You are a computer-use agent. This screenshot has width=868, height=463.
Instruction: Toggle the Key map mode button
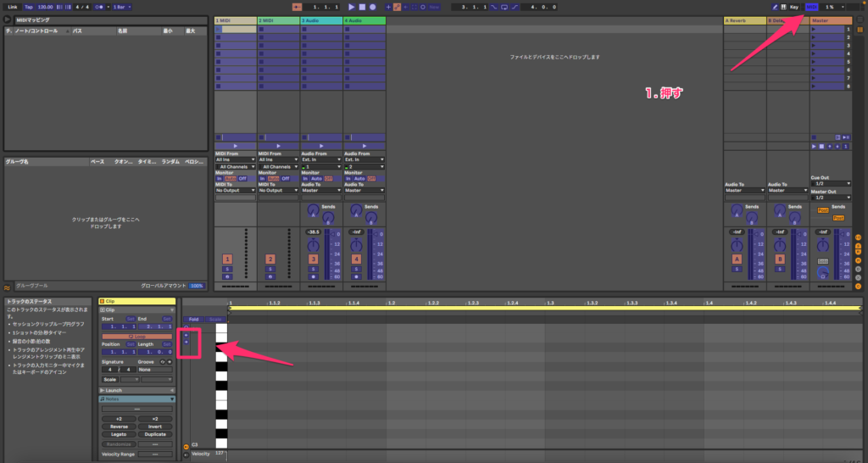794,7
